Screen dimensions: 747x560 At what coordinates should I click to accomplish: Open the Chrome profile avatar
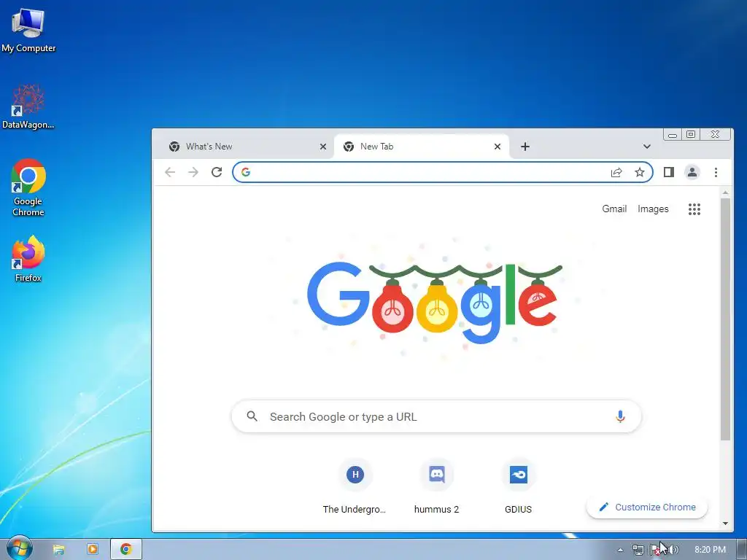click(x=692, y=172)
